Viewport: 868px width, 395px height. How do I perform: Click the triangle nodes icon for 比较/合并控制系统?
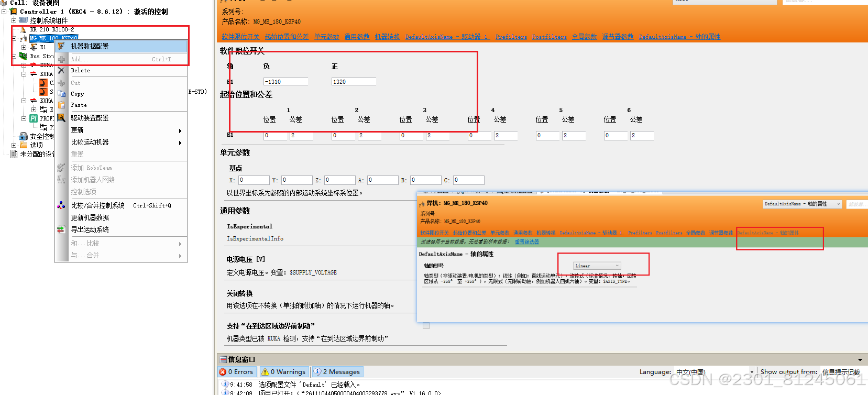coord(61,205)
